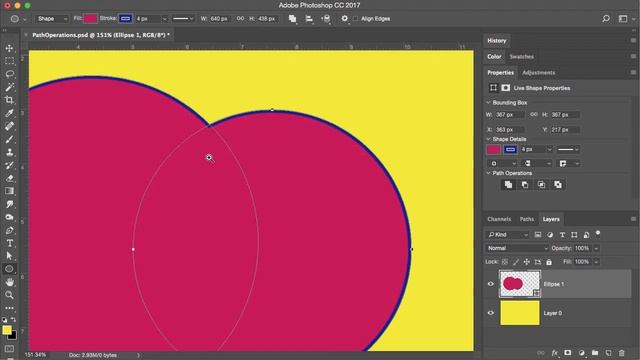
Task: Switch to the Channels tab
Action: [499, 219]
